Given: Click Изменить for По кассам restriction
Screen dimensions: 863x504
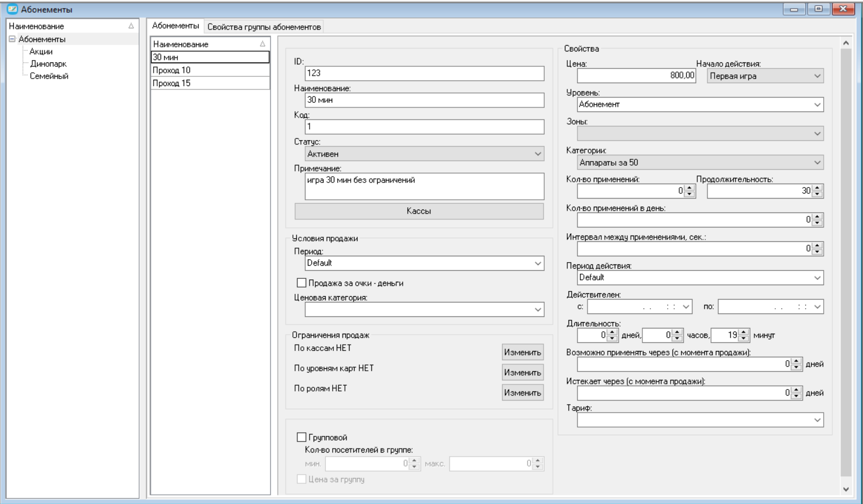Looking at the screenshot, I should point(523,352).
